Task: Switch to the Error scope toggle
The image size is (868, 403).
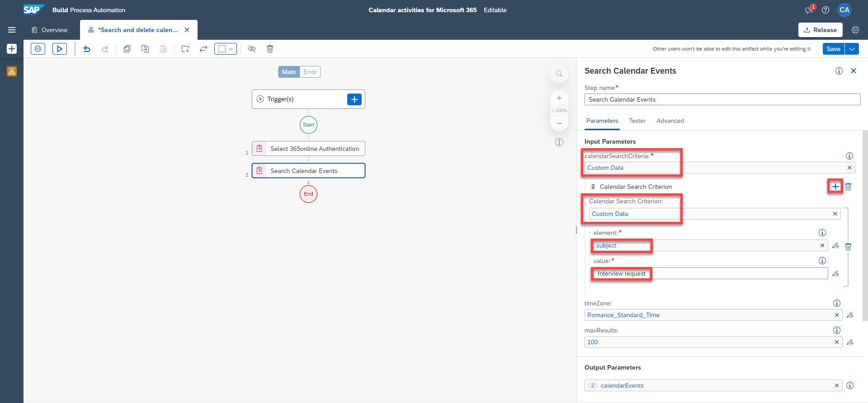Action: click(310, 72)
